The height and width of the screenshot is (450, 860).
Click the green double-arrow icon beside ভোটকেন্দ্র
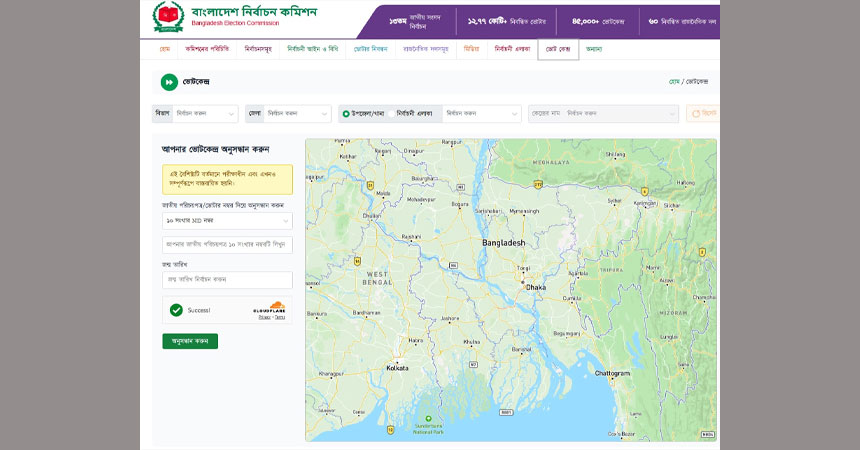169,82
